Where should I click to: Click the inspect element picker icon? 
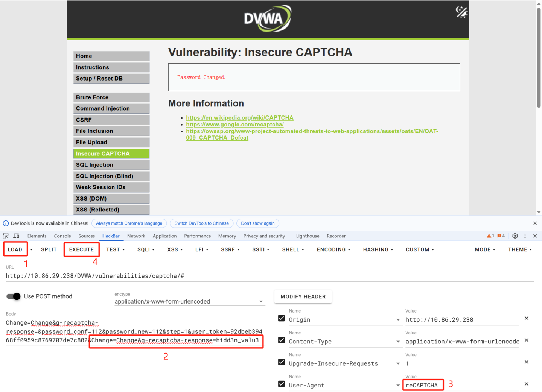click(x=6, y=236)
